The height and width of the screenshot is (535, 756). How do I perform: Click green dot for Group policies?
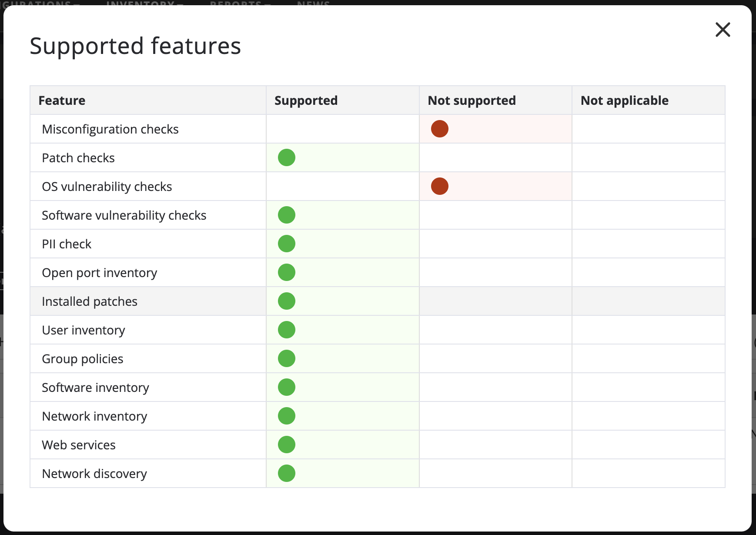point(286,358)
